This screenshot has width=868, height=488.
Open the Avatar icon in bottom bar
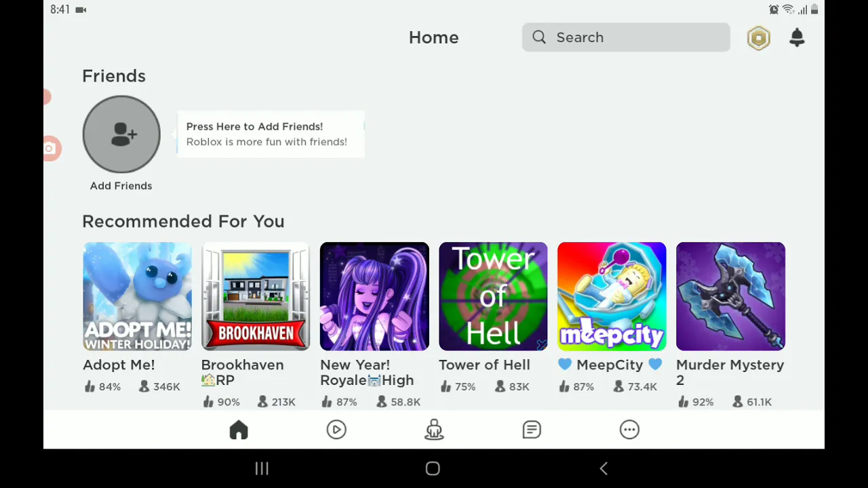click(434, 430)
